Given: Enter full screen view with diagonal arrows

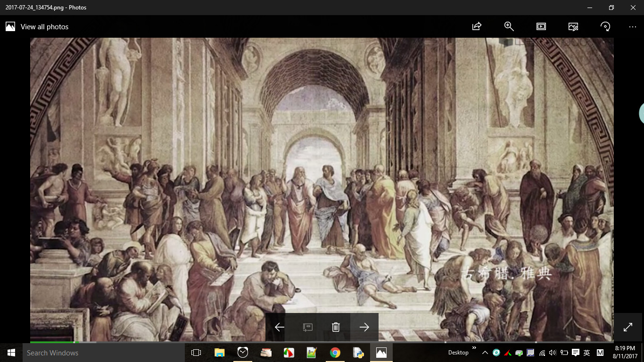Looking at the screenshot, I should coord(628,327).
